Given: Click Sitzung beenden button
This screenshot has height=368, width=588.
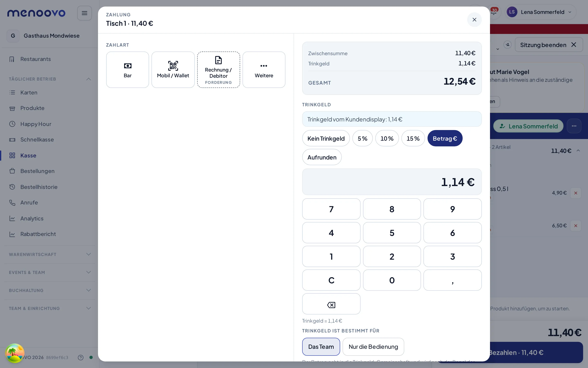Looking at the screenshot, I should [549, 45].
